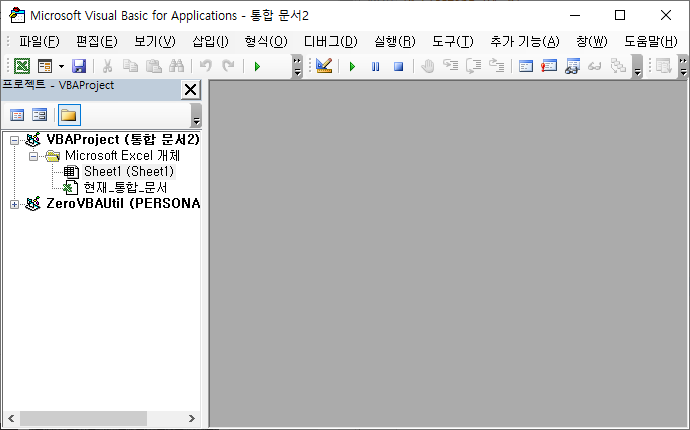This screenshot has height=430, width=690.
Task: Toggle breakpoint hand icon
Action: pos(427,66)
